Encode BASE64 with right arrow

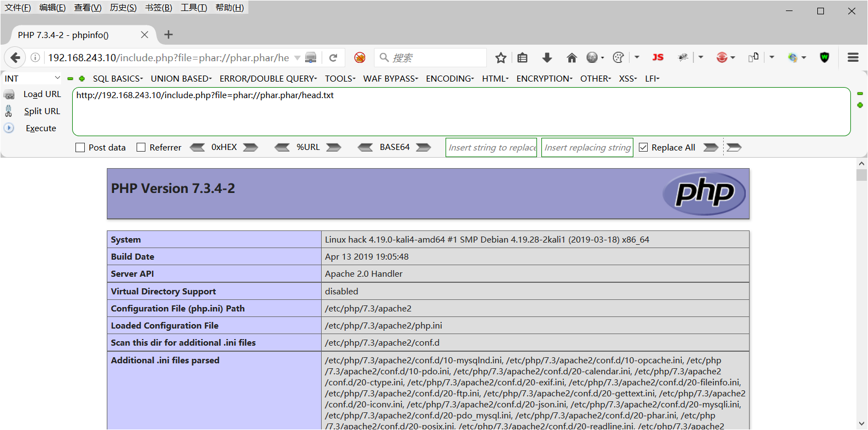tap(424, 147)
